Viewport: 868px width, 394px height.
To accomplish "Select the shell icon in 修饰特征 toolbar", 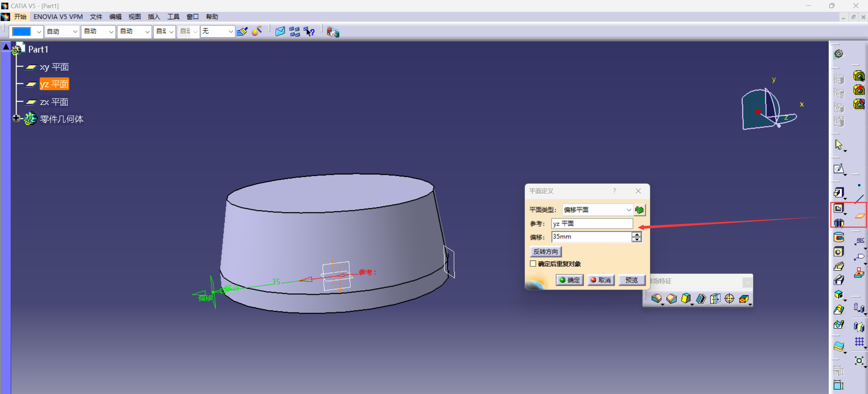I will (x=701, y=298).
